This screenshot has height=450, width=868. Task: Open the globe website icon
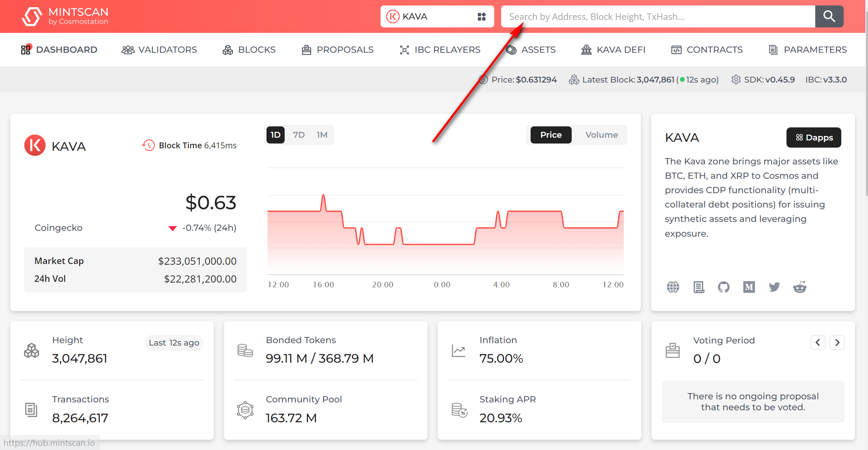pos(673,287)
